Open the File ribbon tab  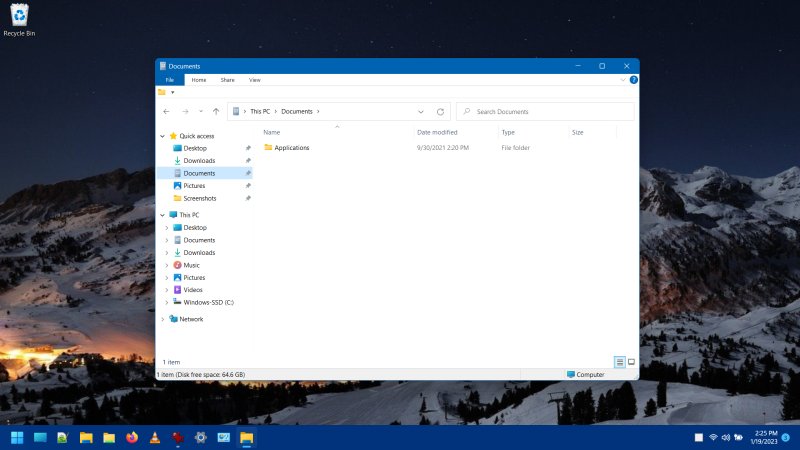(x=169, y=80)
